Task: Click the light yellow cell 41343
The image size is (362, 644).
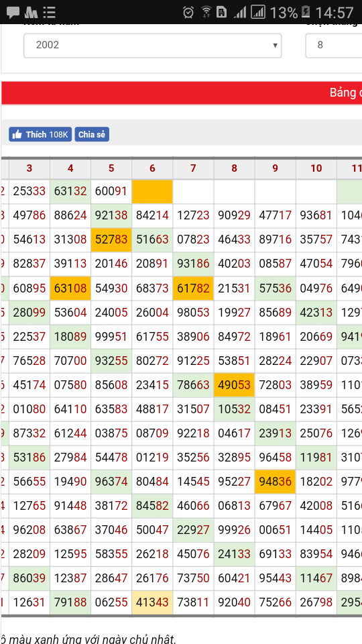Action: click(152, 602)
